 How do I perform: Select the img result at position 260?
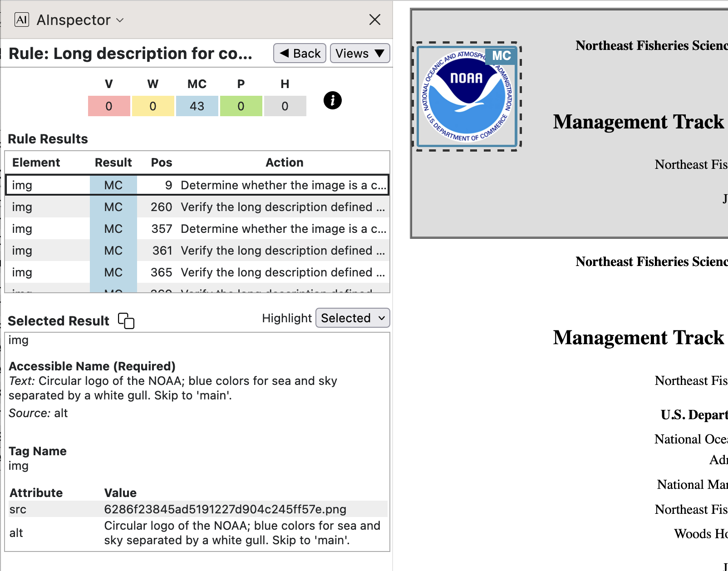point(197,207)
